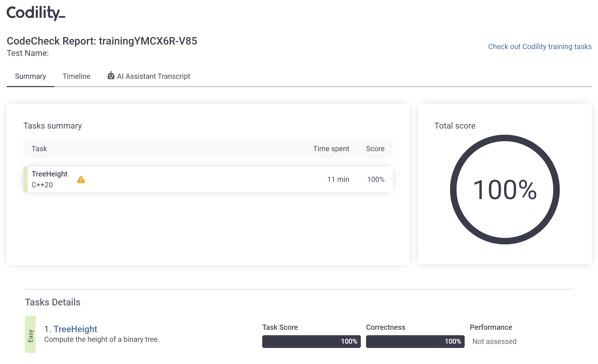Open the Summary tab
This screenshot has height=364, width=598.
click(30, 76)
